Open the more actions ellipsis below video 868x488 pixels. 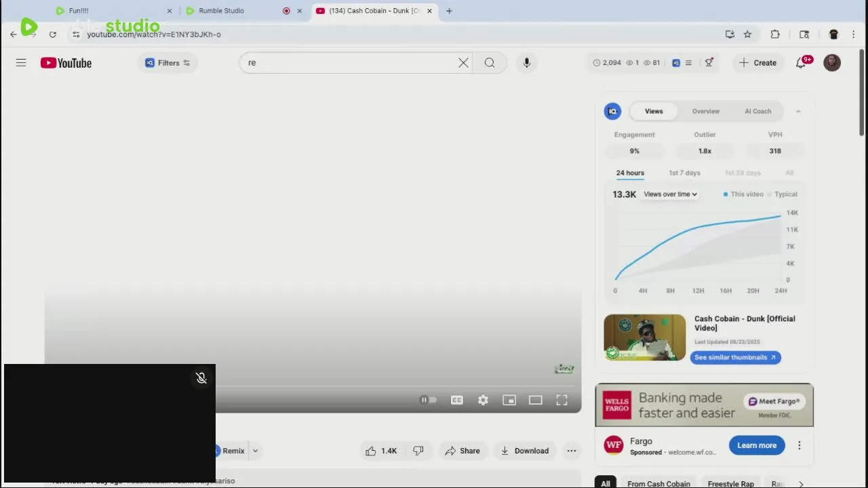point(572,451)
